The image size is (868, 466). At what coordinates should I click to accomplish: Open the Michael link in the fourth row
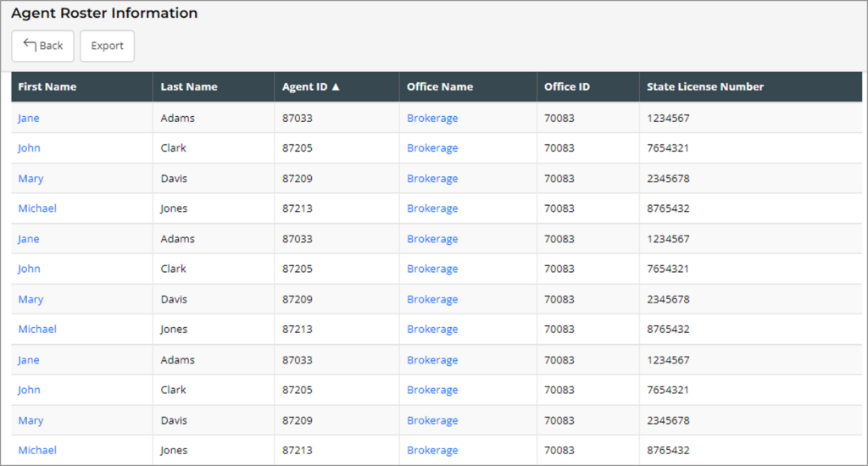pyautogui.click(x=37, y=208)
